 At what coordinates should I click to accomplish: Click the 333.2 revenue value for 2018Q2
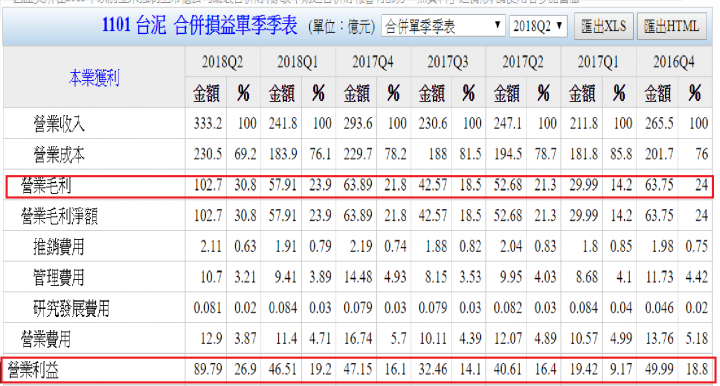tap(208, 123)
